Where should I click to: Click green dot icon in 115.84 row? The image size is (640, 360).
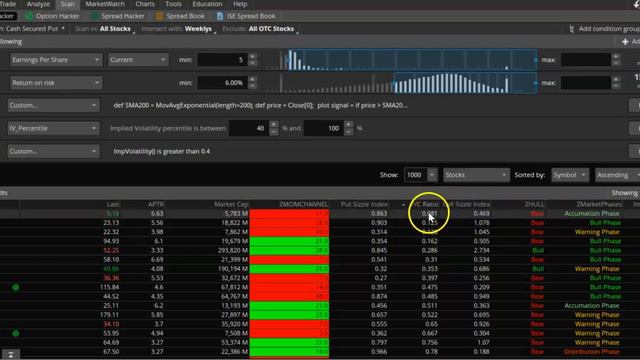click(16, 287)
